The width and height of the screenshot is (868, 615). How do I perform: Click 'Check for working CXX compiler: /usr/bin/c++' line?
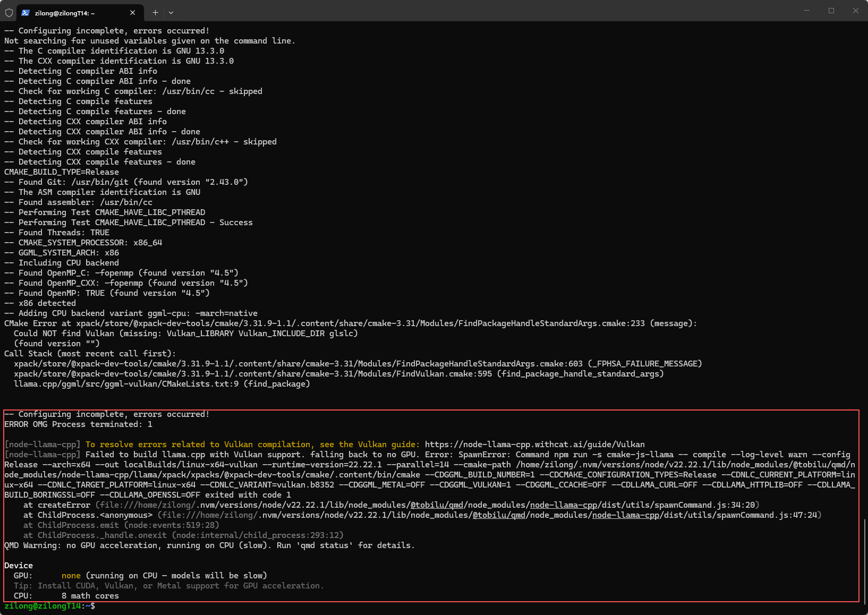pos(140,142)
